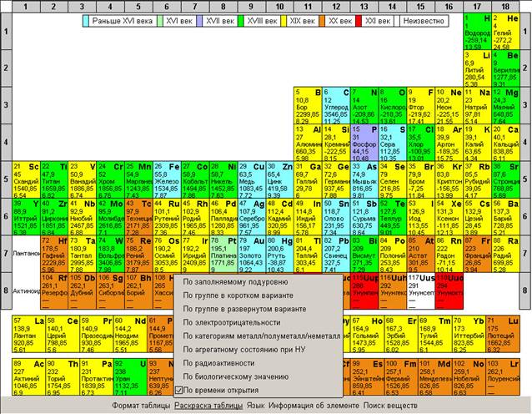Select the Nitrogen (N) cell
The height and width of the screenshot is (414, 532).
(x=364, y=105)
